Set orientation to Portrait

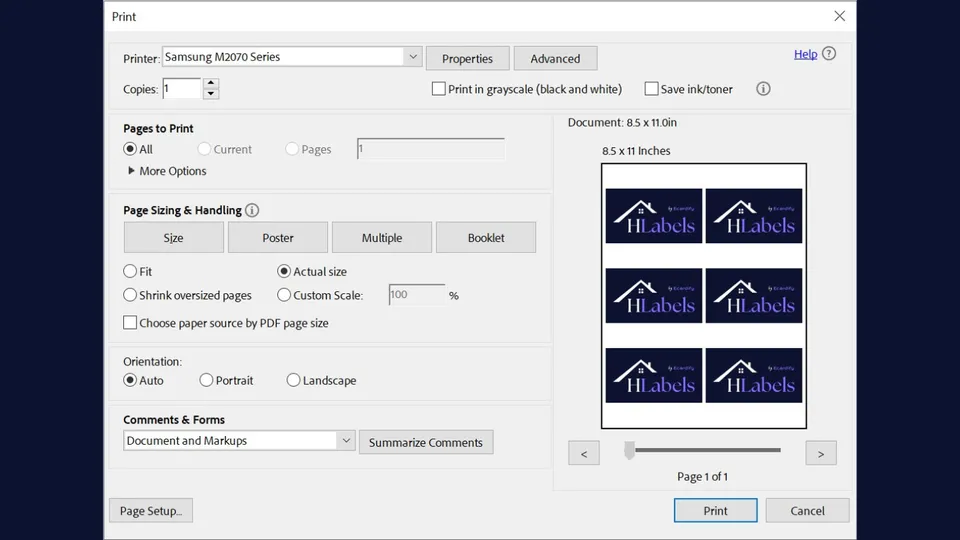pyautogui.click(x=206, y=380)
